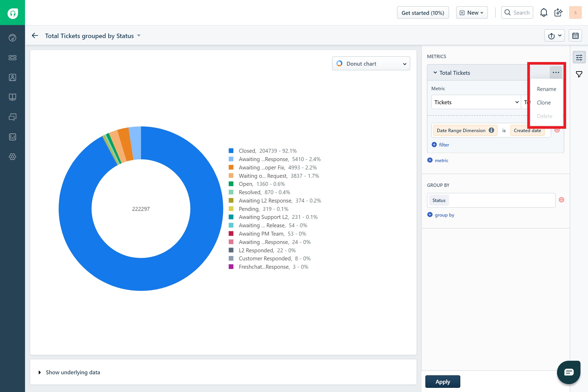Click the Apply button
This screenshot has width=588, height=392.
[443, 382]
